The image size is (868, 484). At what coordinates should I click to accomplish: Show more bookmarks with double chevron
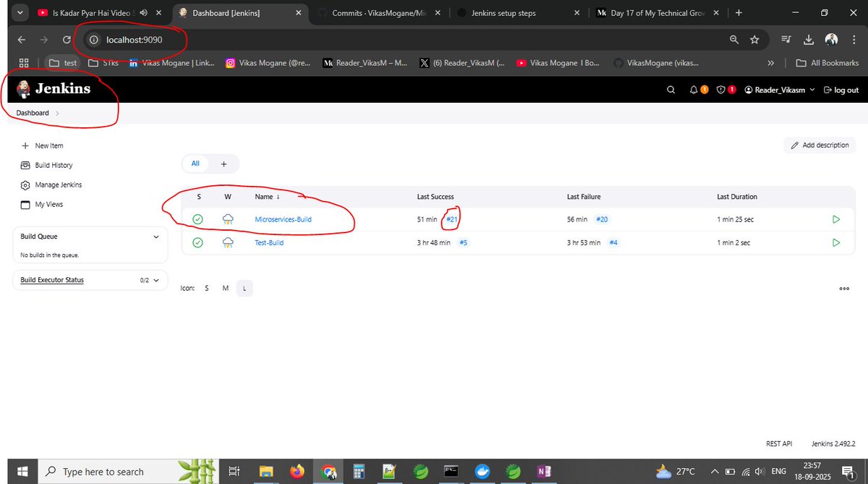click(x=771, y=63)
